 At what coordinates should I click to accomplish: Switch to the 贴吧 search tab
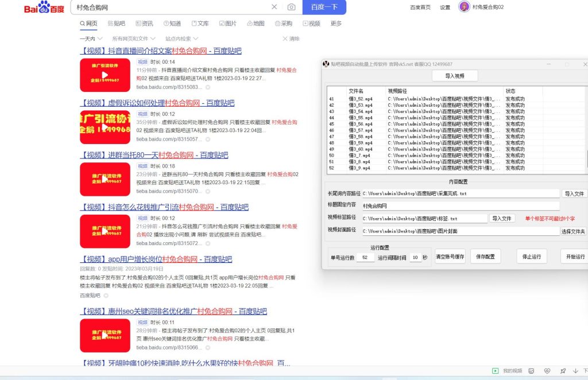coord(115,23)
